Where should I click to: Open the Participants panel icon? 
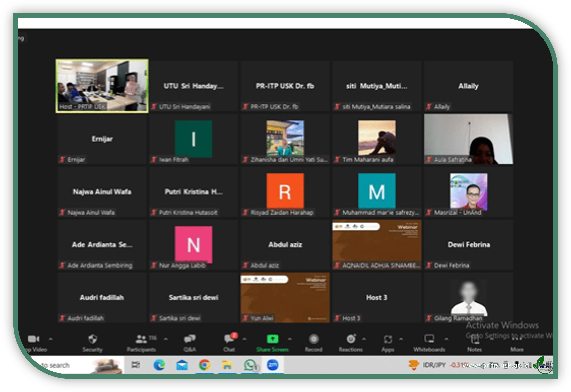click(141, 339)
